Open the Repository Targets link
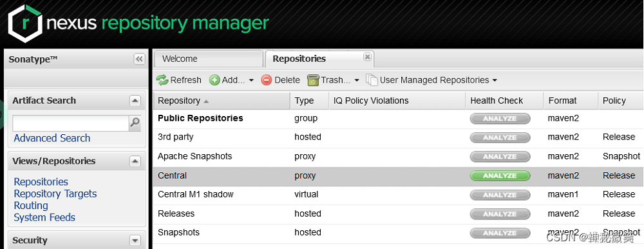The width and height of the screenshot is (644, 249). (x=55, y=194)
